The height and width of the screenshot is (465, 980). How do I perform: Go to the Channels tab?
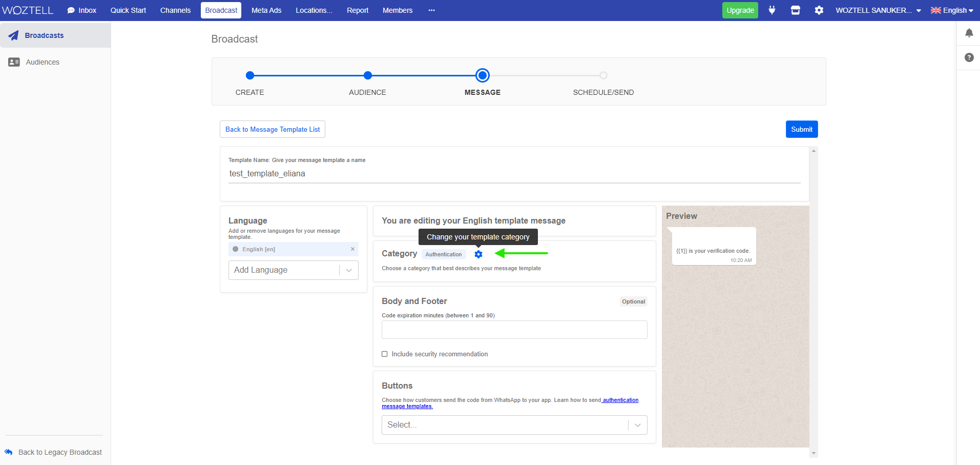pos(175,10)
